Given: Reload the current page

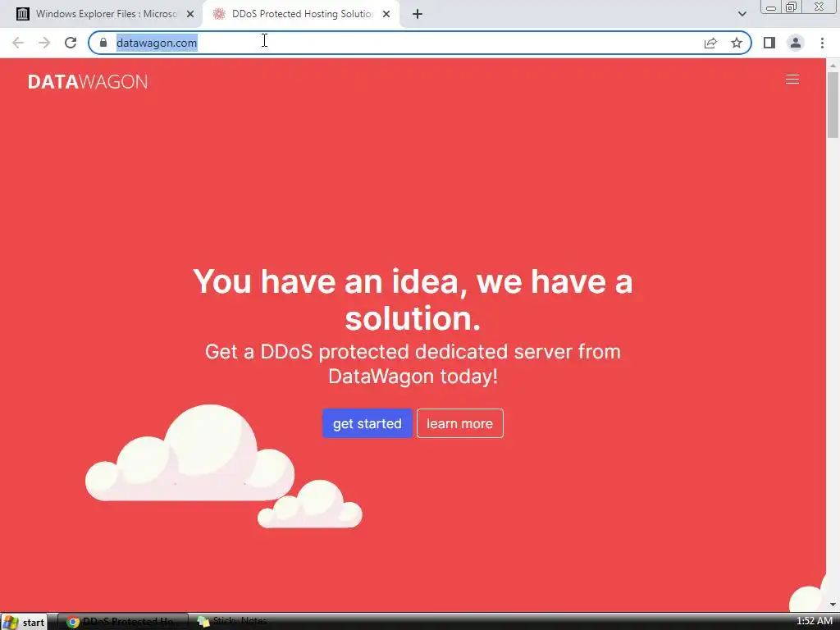Looking at the screenshot, I should pos(71,43).
